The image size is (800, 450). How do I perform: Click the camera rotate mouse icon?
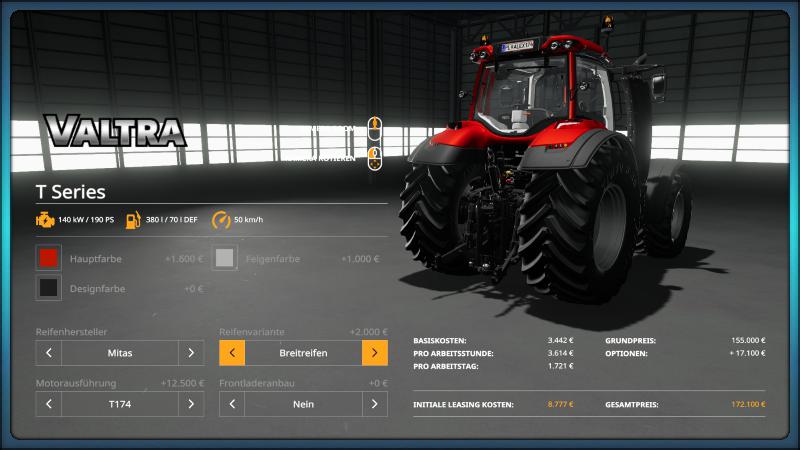pyautogui.click(x=375, y=158)
